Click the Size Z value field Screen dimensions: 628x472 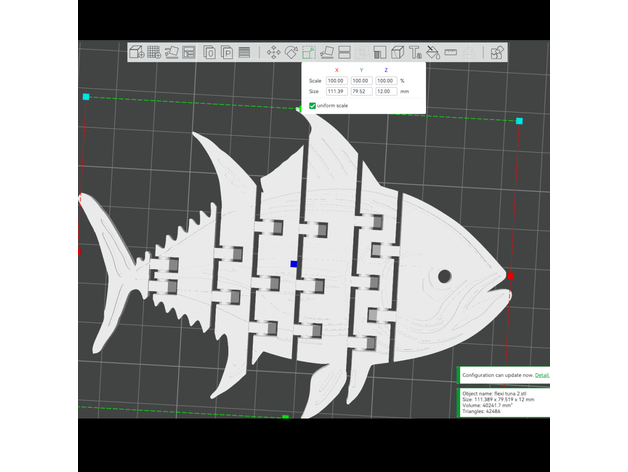tap(385, 91)
